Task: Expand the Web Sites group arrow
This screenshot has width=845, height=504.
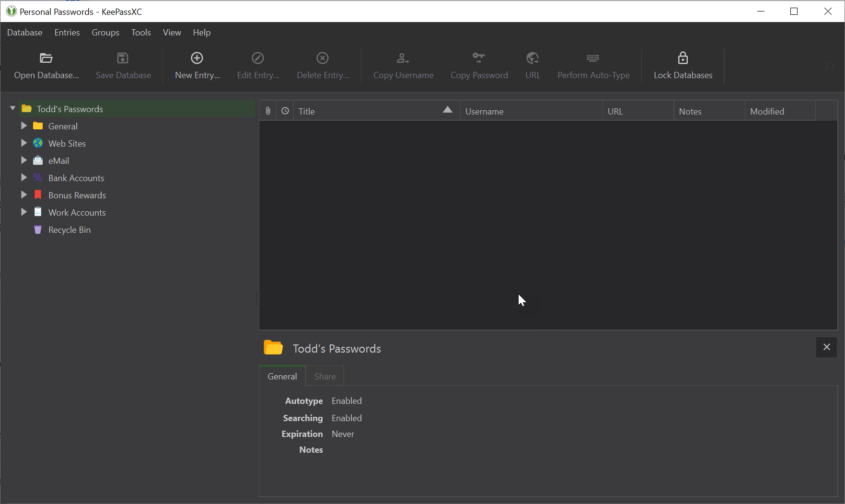Action: pos(23,143)
